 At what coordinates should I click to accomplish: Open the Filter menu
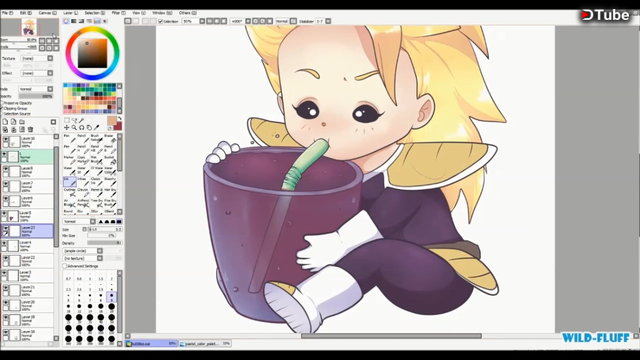pyautogui.click(x=119, y=13)
